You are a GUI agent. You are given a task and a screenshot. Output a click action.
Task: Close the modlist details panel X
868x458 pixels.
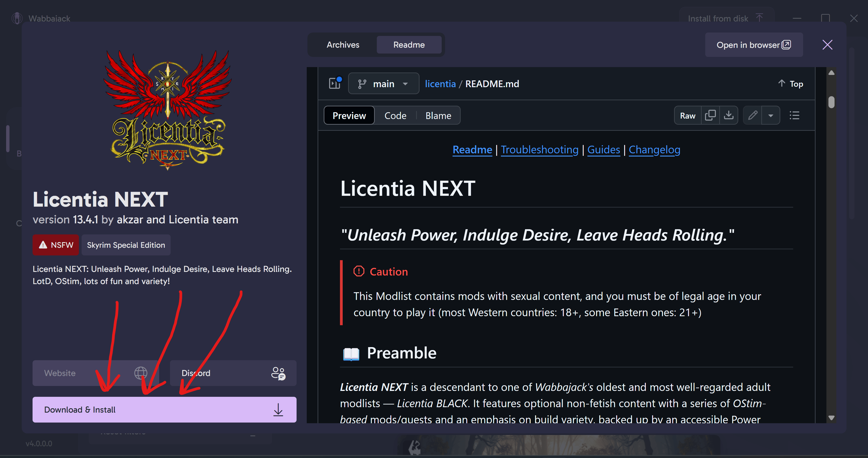(x=827, y=45)
